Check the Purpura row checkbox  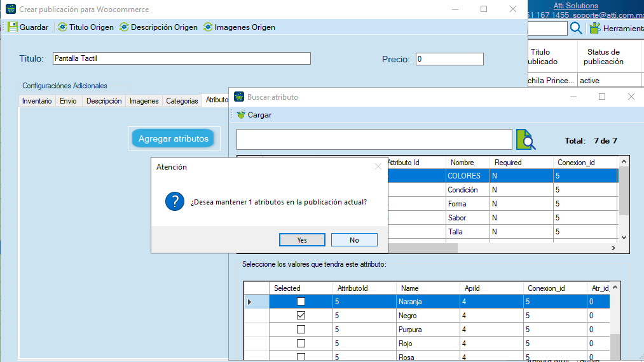click(301, 329)
